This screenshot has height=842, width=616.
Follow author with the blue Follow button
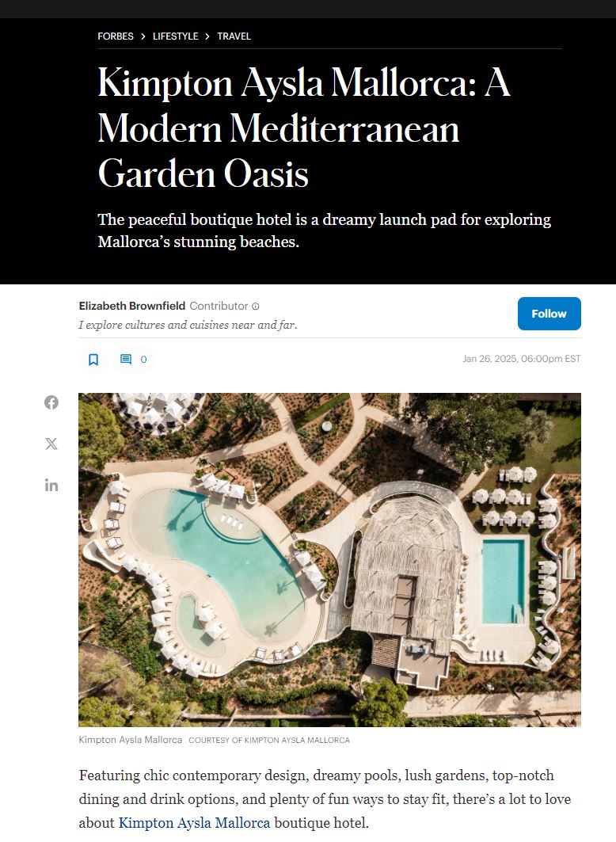549,314
